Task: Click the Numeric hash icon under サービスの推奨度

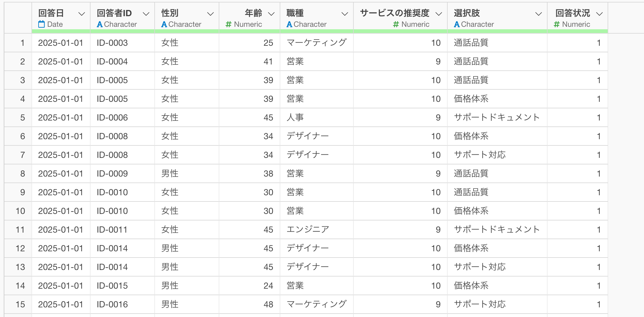Action: click(396, 24)
